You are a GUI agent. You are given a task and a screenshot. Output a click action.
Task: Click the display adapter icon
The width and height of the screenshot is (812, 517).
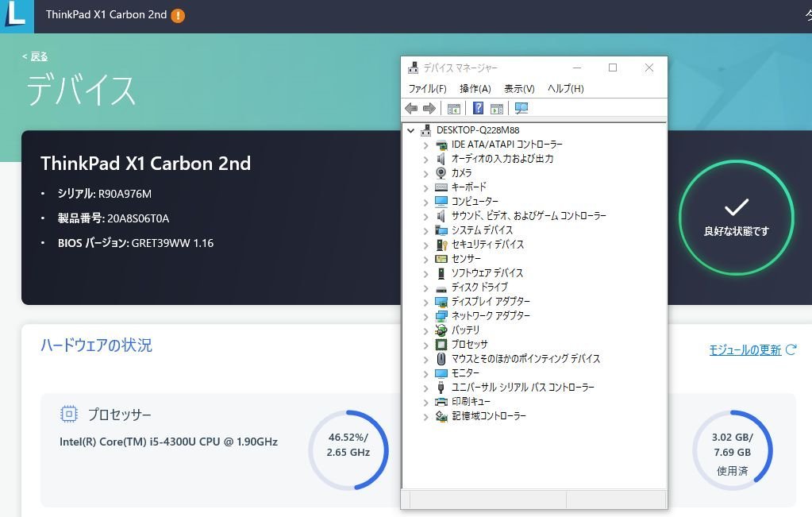point(441,302)
